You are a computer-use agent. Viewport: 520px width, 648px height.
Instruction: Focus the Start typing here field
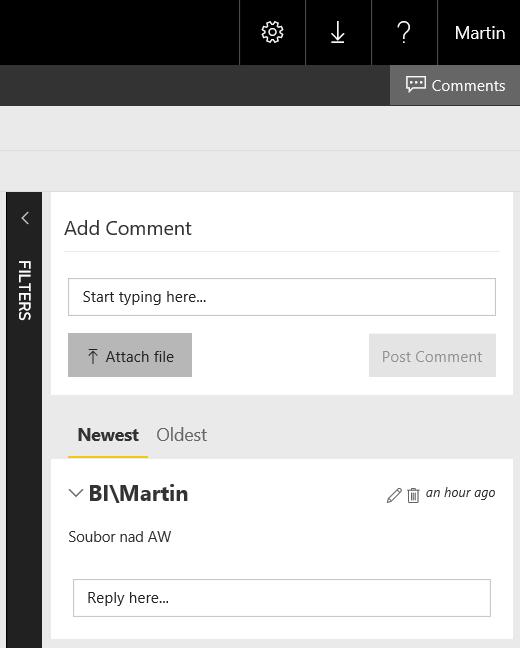[x=282, y=297]
